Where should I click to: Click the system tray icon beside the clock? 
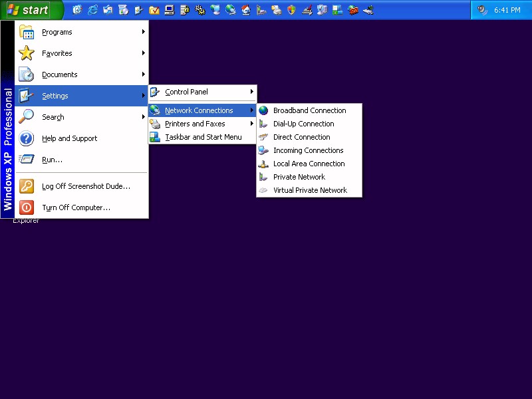(482, 10)
